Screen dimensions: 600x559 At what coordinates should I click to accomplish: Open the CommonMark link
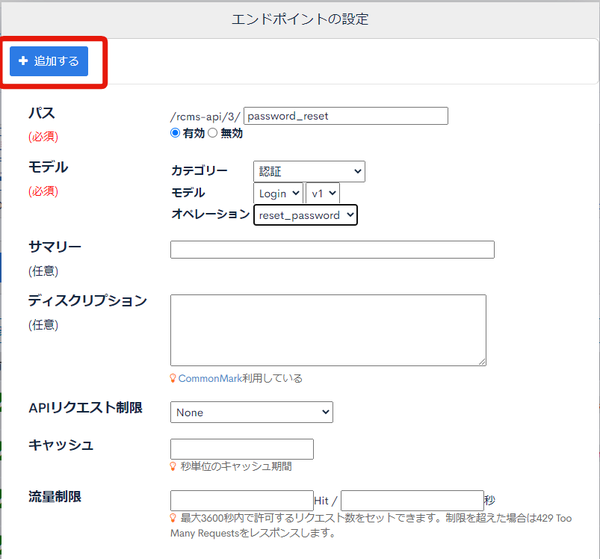pos(210,378)
